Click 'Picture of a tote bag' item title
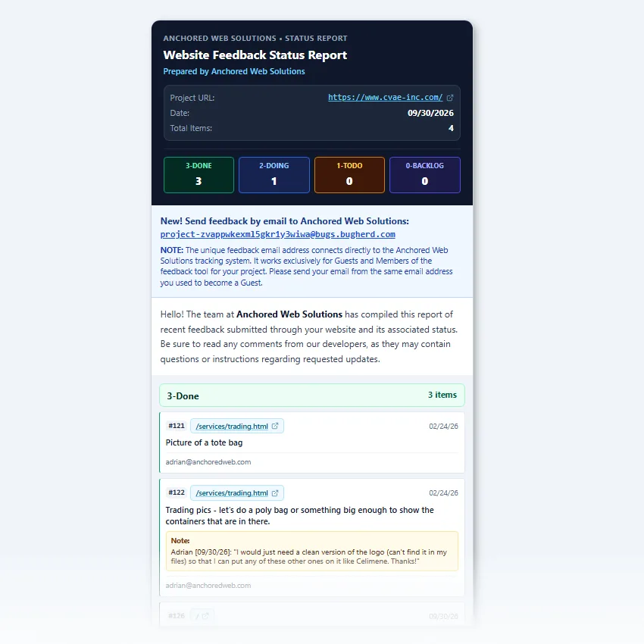The image size is (644, 644). (204, 442)
